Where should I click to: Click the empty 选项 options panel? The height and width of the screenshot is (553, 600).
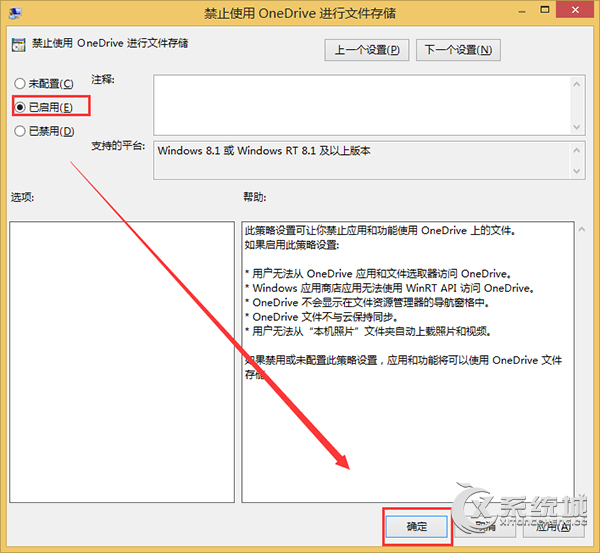pyautogui.click(x=122, y=362)
